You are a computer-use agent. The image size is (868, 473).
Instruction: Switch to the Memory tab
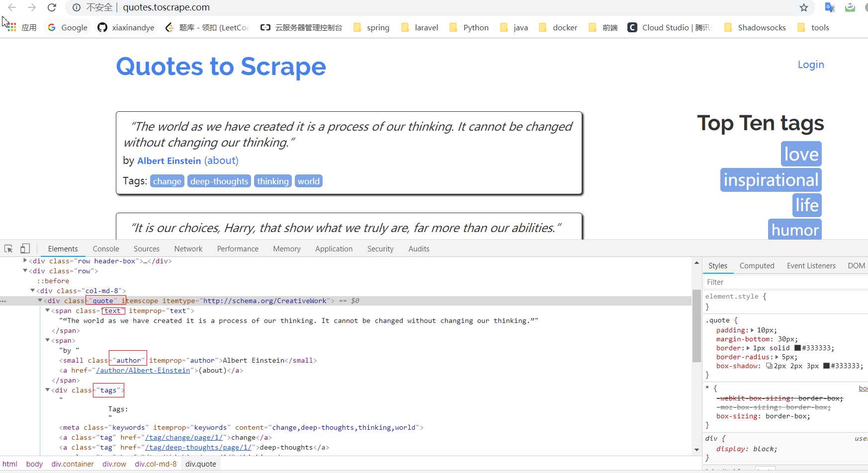click(287, 249)
